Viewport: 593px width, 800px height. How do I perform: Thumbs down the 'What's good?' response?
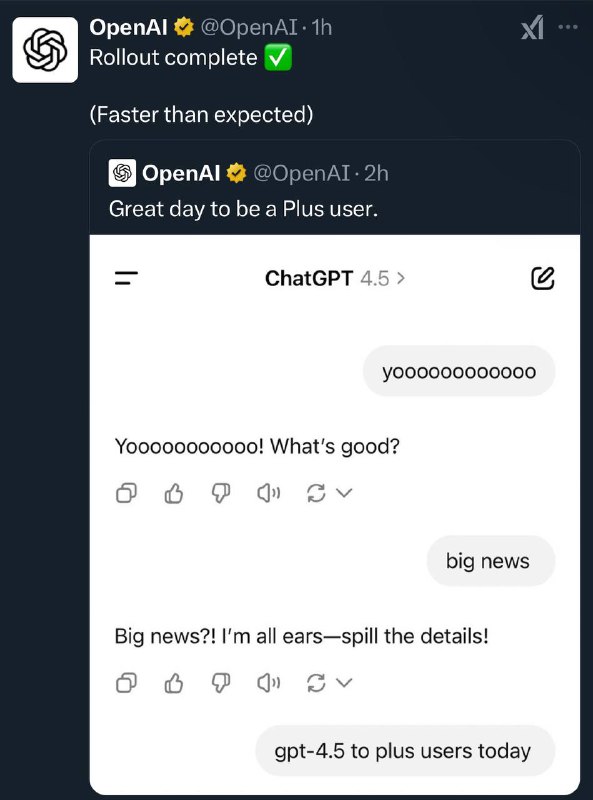click(221, 493)
